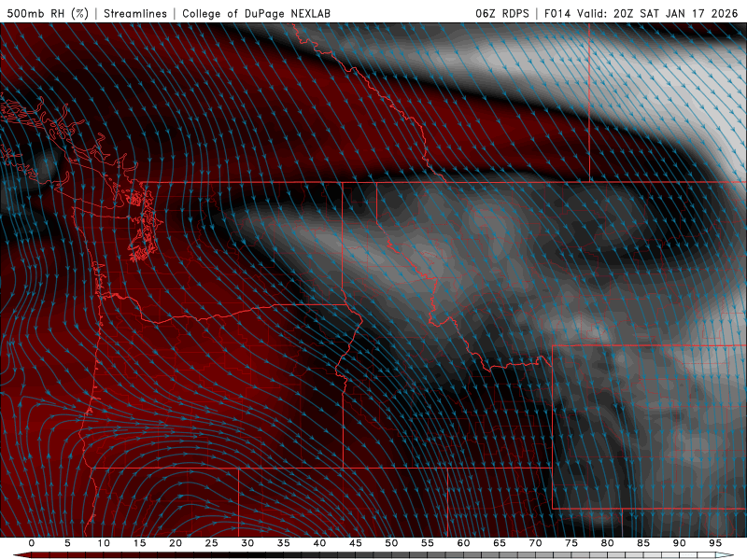Image resolution: width=747 pixels, height=560 pixels.
Task: Click the "5" value on the color scale
Action: point(67,543)
